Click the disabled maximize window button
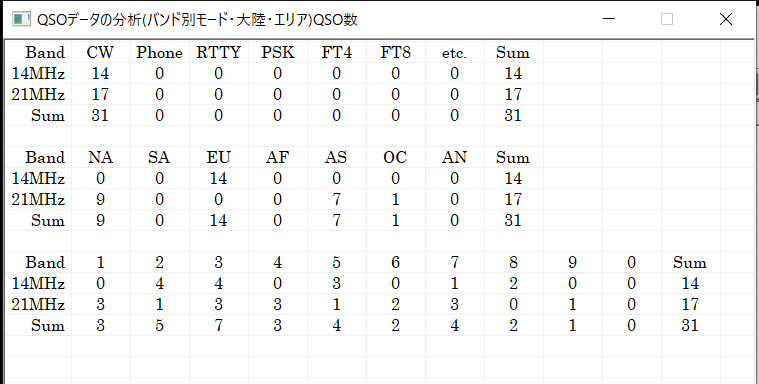The height and width of the screenshot is (384, 759). 667,19
